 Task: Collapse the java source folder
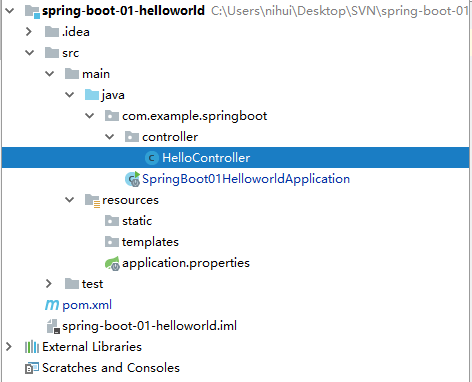pyautogui.click(x=70, y=95)
